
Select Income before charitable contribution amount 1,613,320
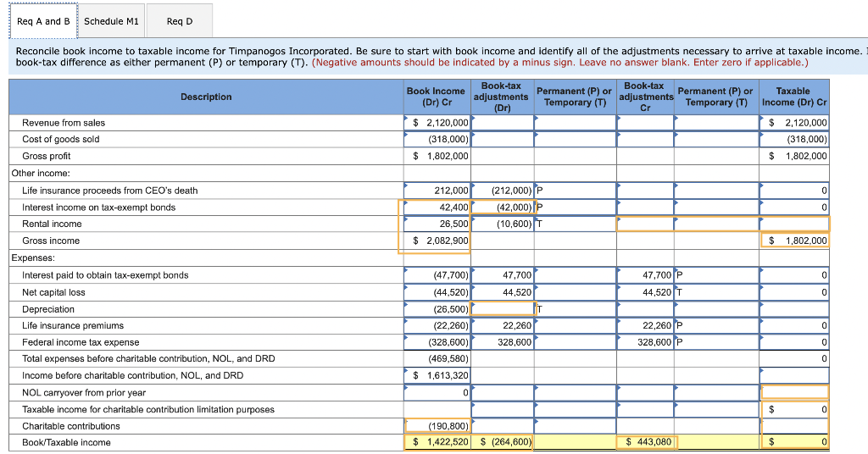click(437, 375)
